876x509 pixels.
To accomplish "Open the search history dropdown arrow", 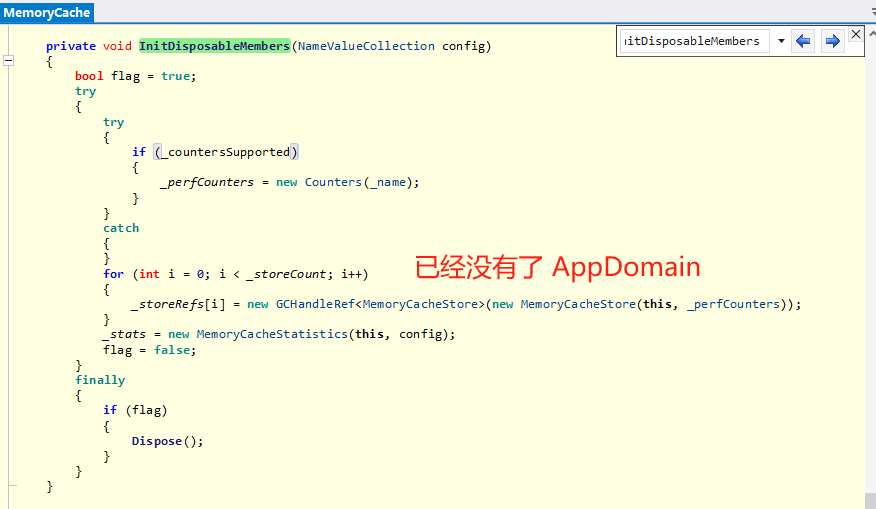I will (780, 41).
